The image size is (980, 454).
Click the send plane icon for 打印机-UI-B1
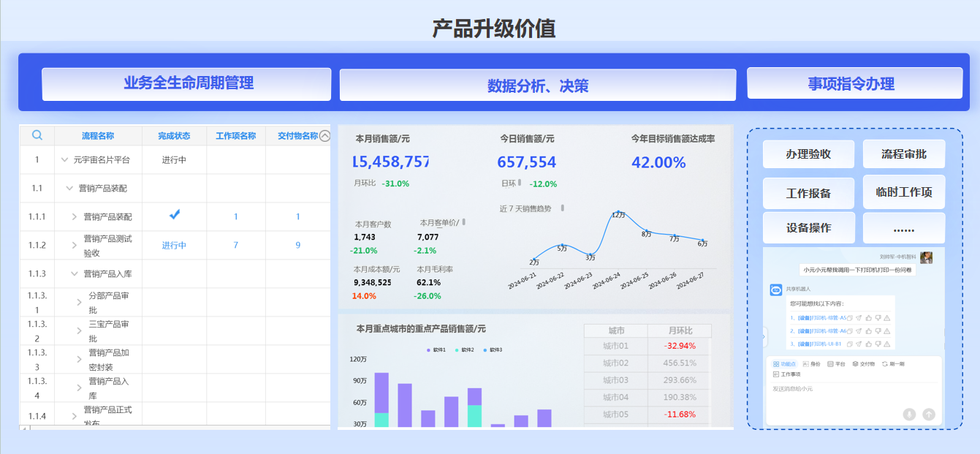pos(859,344)
